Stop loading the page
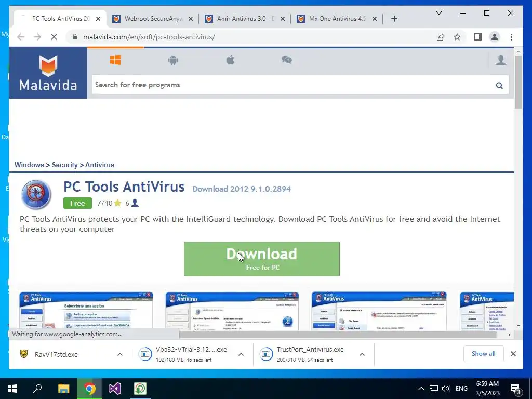532x399 pixels. click(x=54, y=37)
